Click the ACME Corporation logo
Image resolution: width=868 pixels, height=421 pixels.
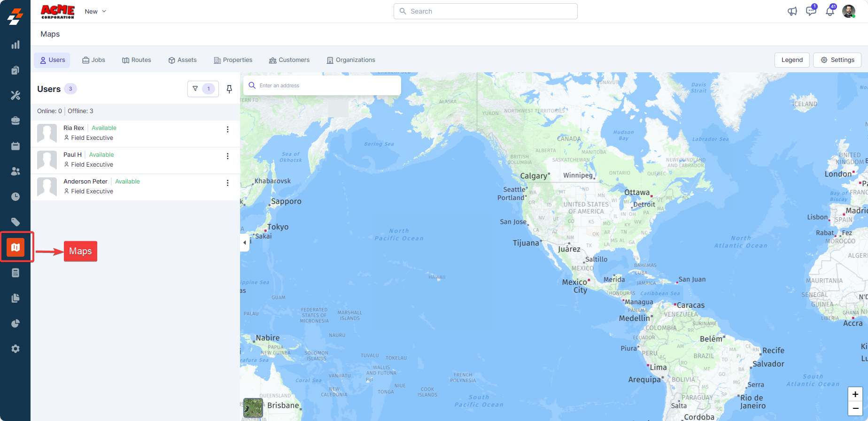coord(58,12)
